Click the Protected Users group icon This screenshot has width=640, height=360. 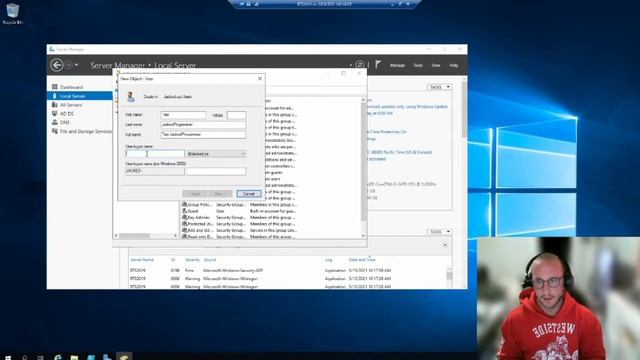(x=184, y=224)
